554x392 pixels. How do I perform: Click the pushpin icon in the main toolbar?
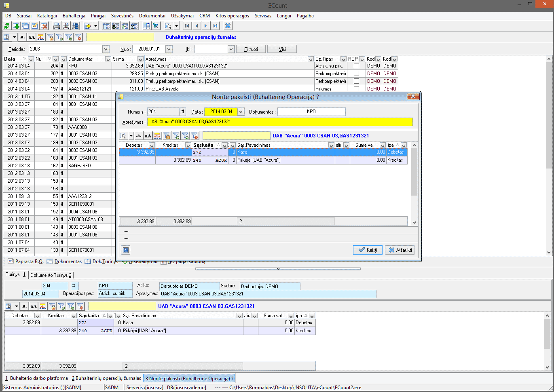pyautogui.click(x=156, y=26)
